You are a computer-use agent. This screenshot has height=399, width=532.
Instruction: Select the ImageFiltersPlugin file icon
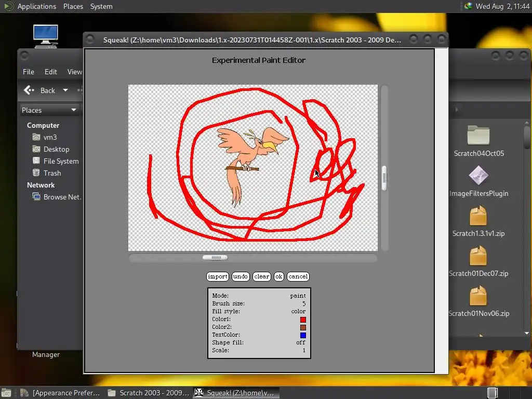tap(478, 176)
